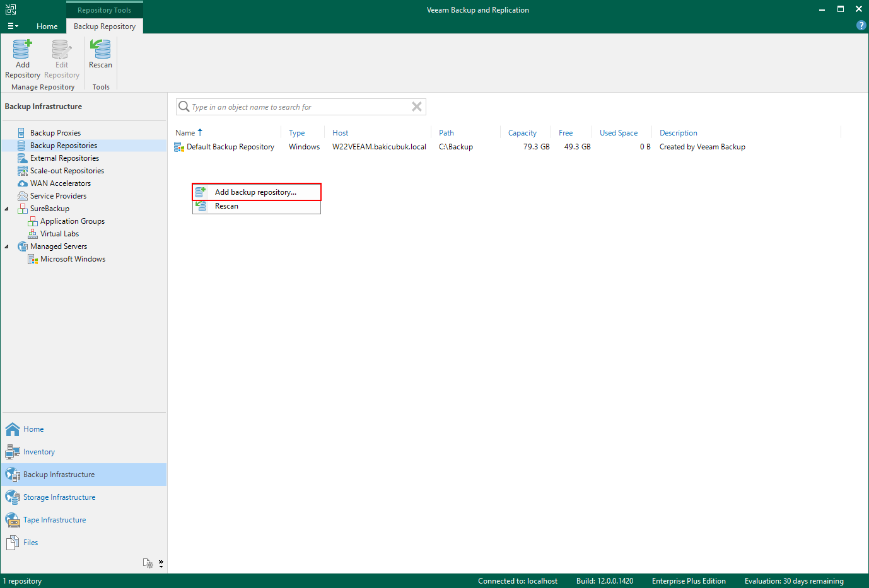Screen dimensions: 869x588
Task: Click the External Repositories tree icon
Action: point(22,158)
